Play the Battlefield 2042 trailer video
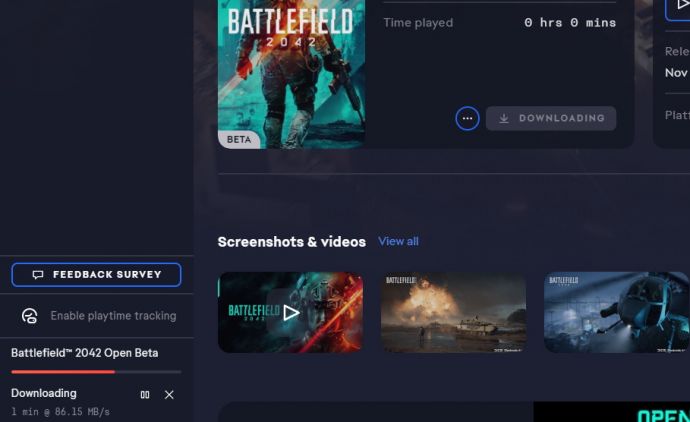 [x=291, y=313]
